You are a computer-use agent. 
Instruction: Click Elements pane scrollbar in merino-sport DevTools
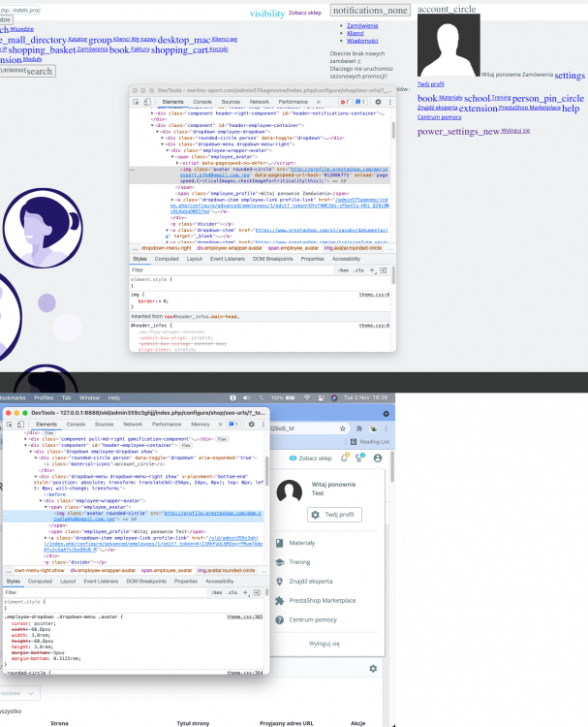pos(394,130)
